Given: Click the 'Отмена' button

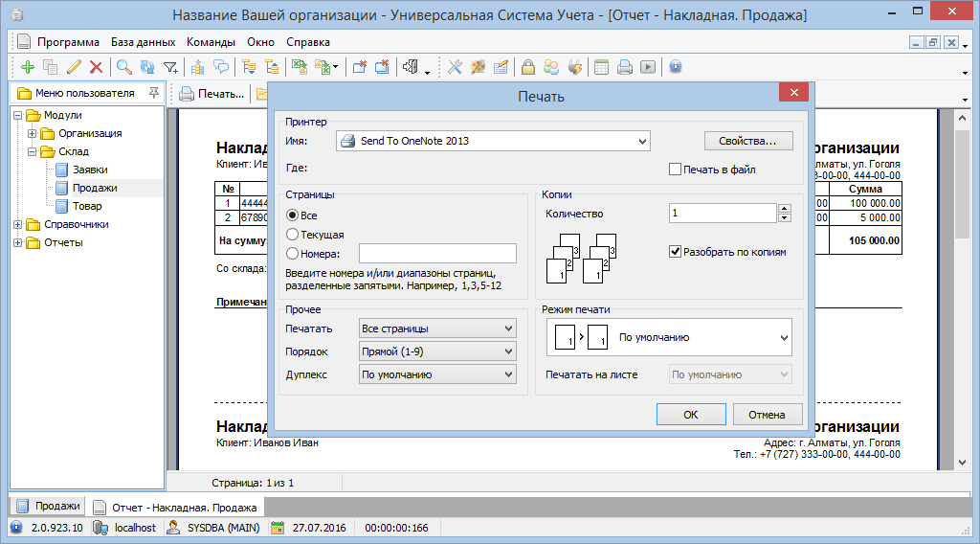Looking at the screenshot, I should click(767, 415).
